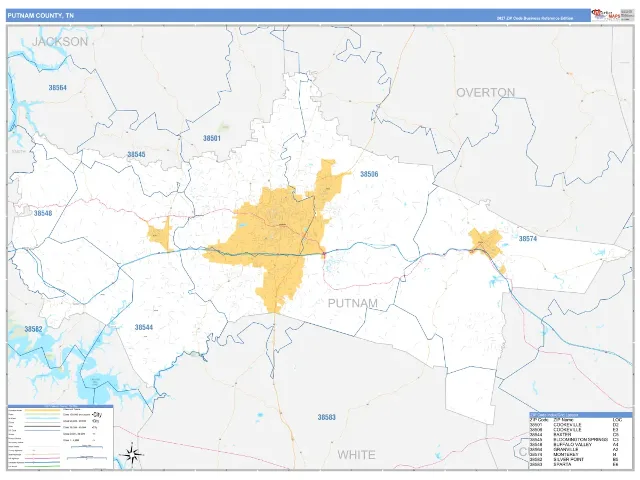Click the BUFFALO VALLEY row in ZIP index

pyautogui.click(x=580, y=444)
